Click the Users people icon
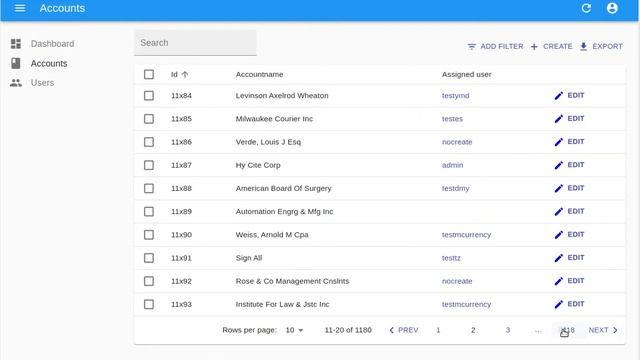Screen dimensions: 640x360 pyautogui.click(x=16, y=83)
